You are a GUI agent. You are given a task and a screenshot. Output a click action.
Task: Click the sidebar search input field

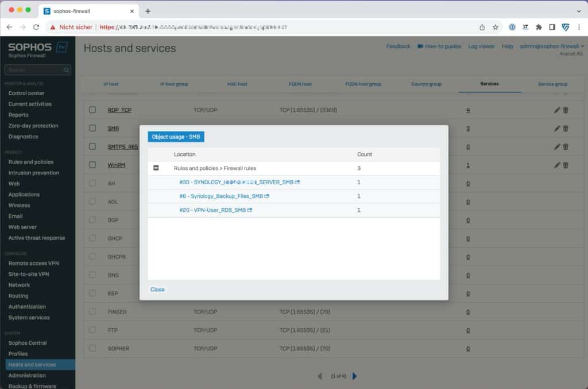pyautogui.click(x=33, y=70)
